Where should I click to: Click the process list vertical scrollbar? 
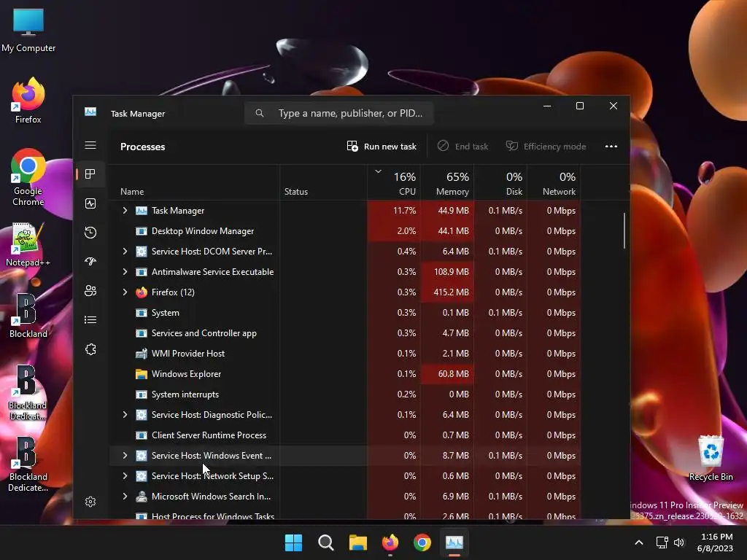624,230
